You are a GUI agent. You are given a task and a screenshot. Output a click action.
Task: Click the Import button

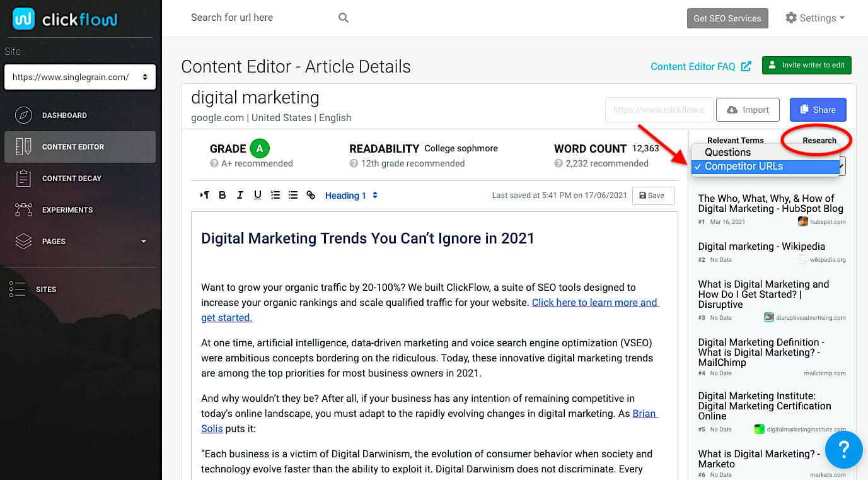click(748, 110)
